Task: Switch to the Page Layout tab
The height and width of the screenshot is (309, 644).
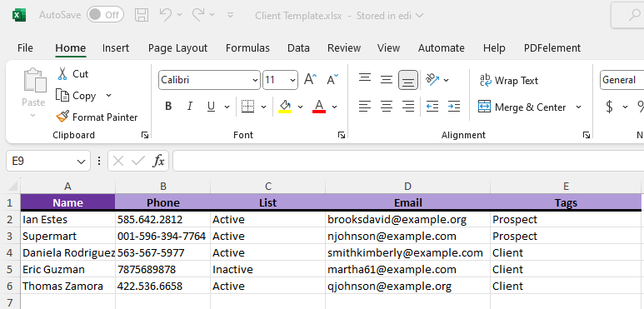Action: click(177, 48)
